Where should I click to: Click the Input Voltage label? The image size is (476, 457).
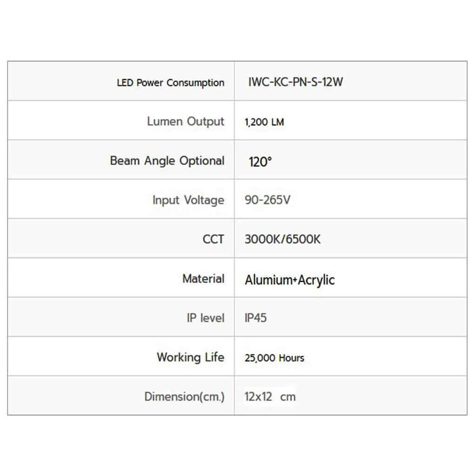[189, 200]
